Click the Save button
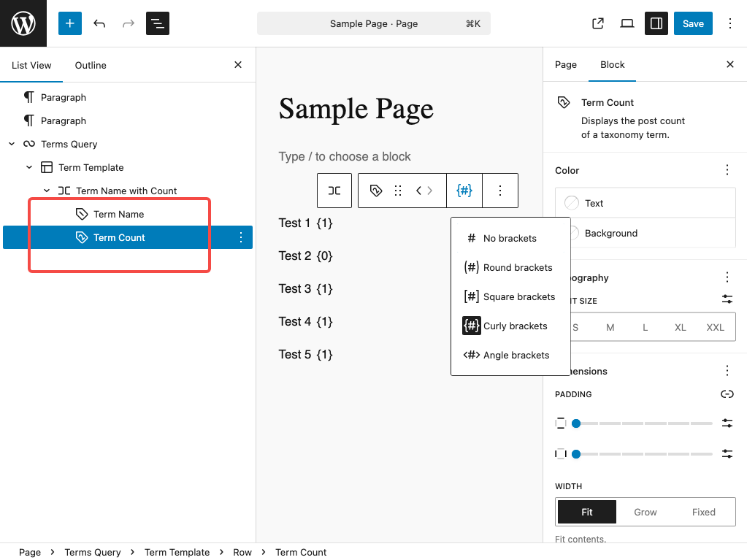Screen dimensions: 747x560 [693, 23]
